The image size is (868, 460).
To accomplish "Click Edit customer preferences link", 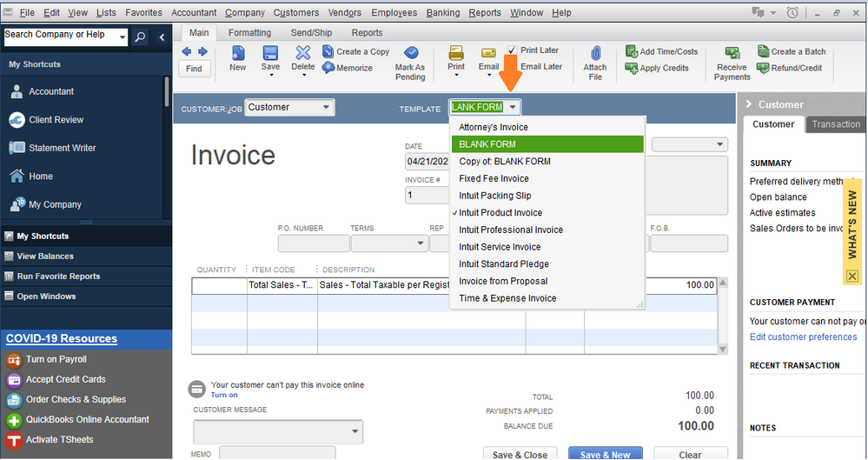I will tap(803, 337).
